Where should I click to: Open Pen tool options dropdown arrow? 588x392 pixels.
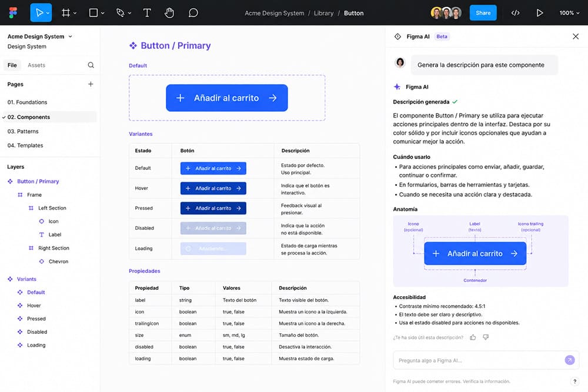pos(129,13)
